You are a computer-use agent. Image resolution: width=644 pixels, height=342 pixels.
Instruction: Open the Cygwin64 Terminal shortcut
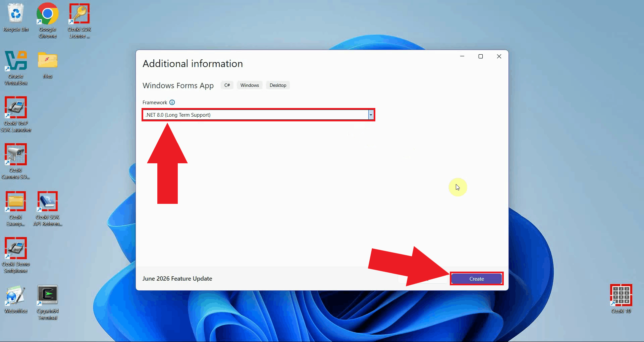pos(47,302)
